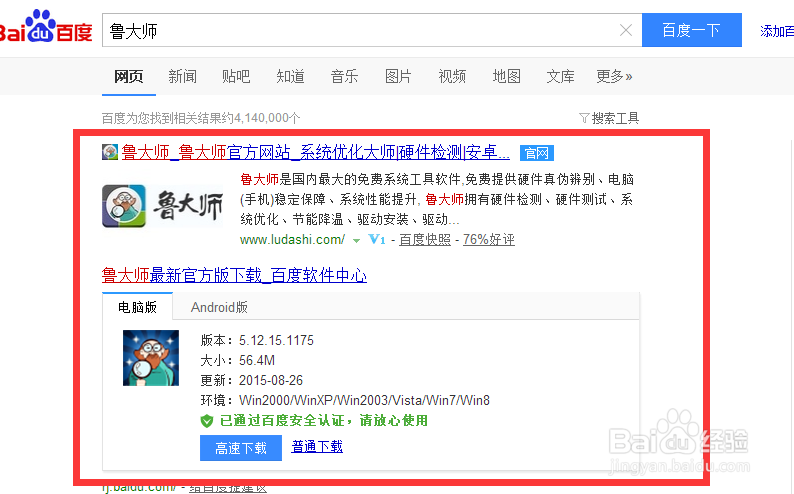Click the 鲁大师 software icon in the download card
The width and height of the screenshot is (794, 494).
151,358
